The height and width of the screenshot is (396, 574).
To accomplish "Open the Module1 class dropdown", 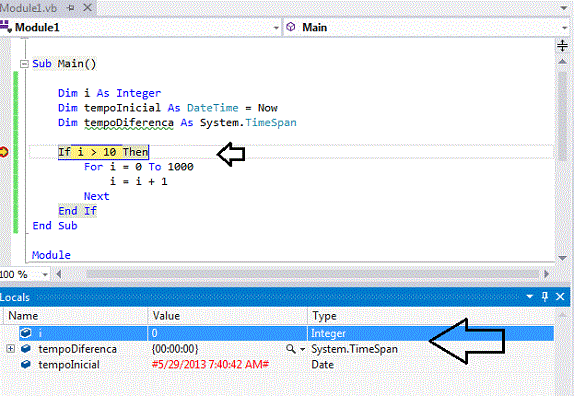I will pyautogui.click(x=276, y=28).
